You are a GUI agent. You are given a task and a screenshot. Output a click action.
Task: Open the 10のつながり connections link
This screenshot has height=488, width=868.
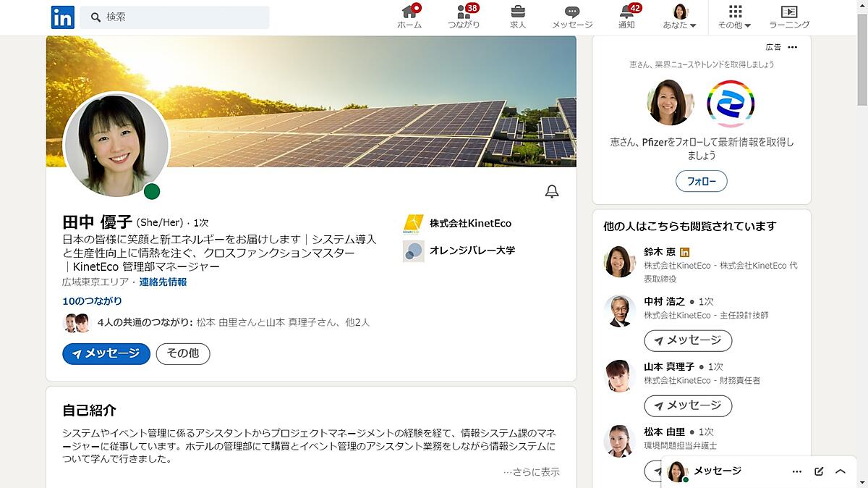tap(92, 300)
